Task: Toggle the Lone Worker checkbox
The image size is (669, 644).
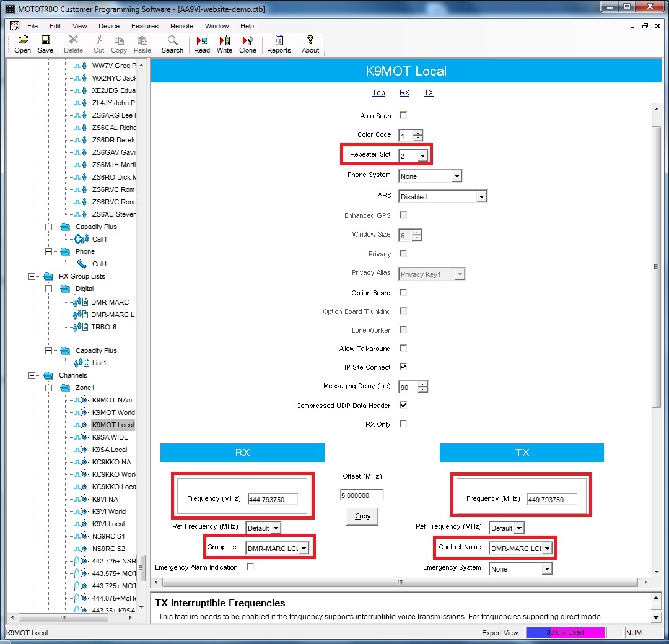Action: click(x=403, y=329)
